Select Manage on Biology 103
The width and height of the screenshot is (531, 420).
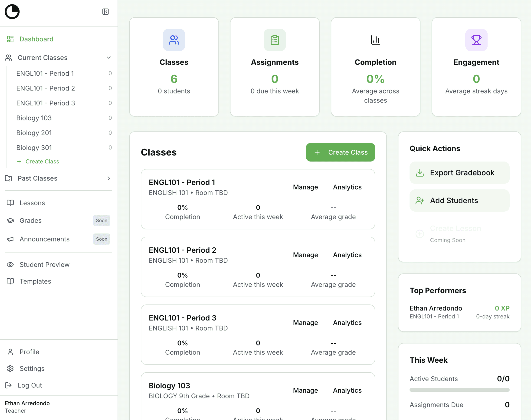305,390
